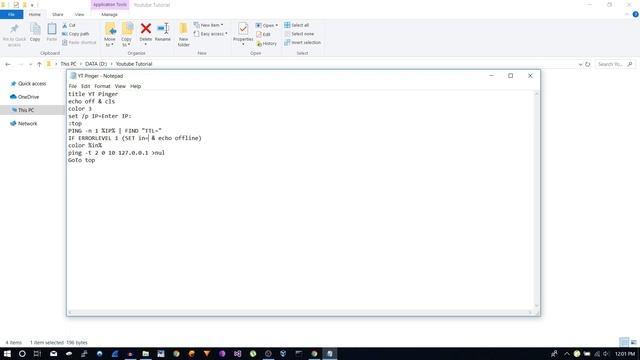Screen dimensions: 640x360
Task: Click Notepad horizontal scrollbar
Action: pyautogui.click(x=301, y=313)
